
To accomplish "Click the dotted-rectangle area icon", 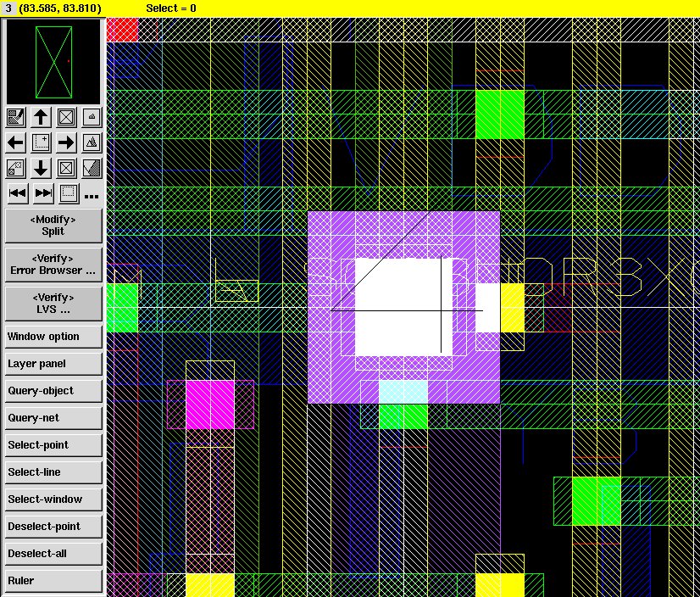I will click(69, 193).
